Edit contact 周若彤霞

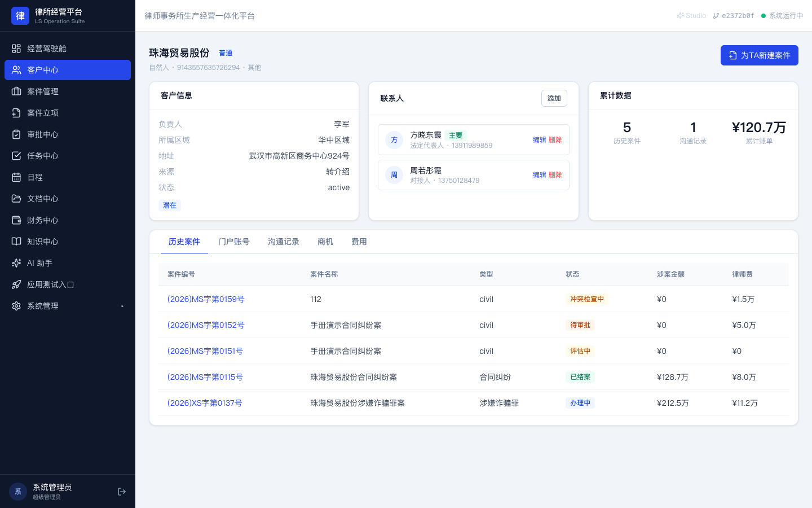click(x=540, y=175)
